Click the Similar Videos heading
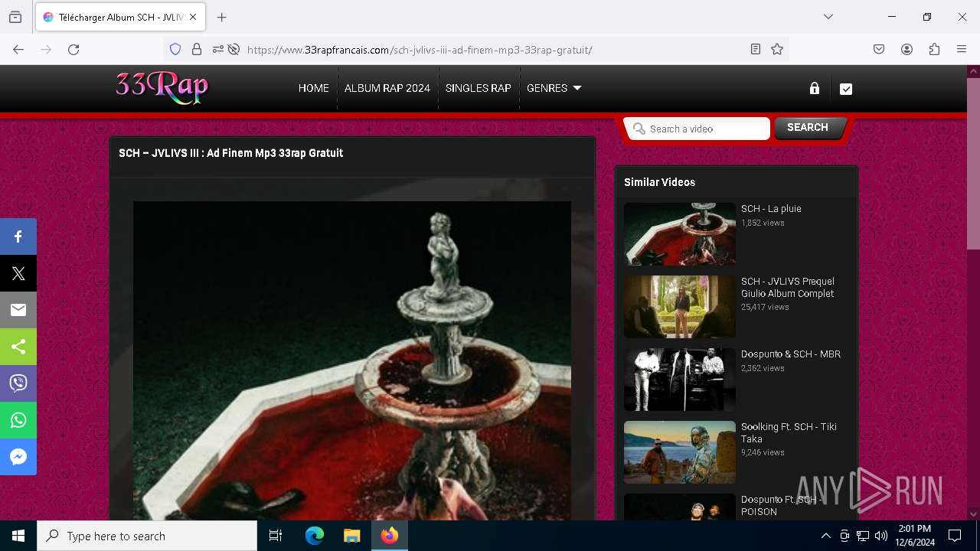980x551 pixels. 659,182
